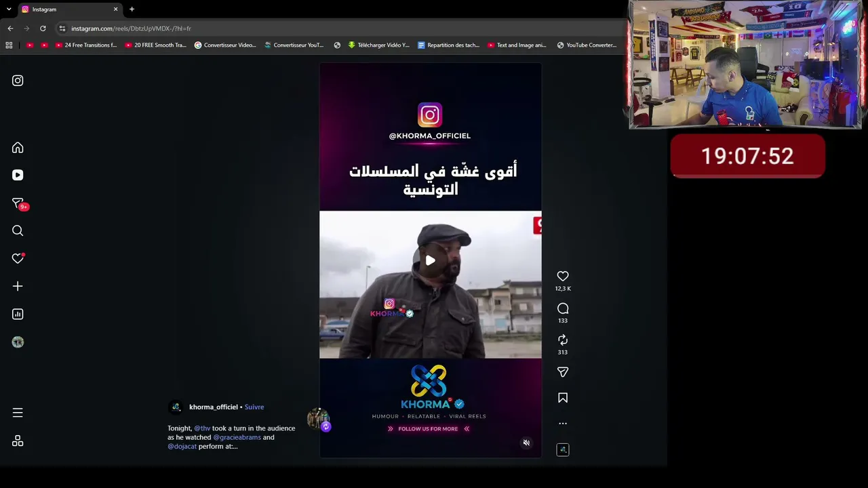Open a new browser tab
Image resolution: width=868 pixels, height=488 pixels.
click(132, 9)
